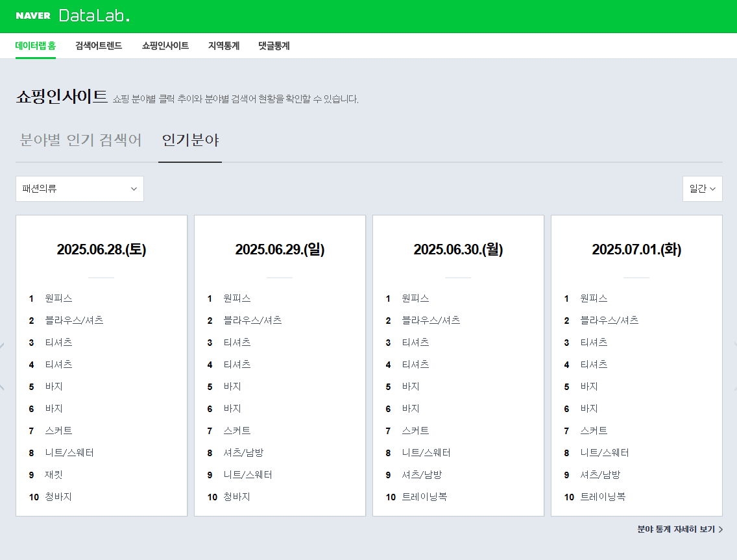The height and width of the screenshot is (560, 737).
Task: Click the 2025.06.28.(토) date heading
Action: (x=101, y=249)
